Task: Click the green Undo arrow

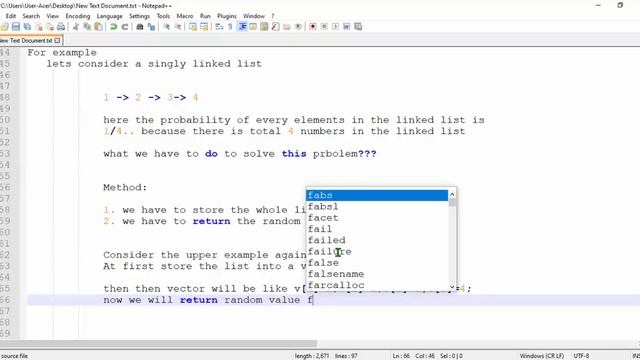Action: [x=113, y=27]
